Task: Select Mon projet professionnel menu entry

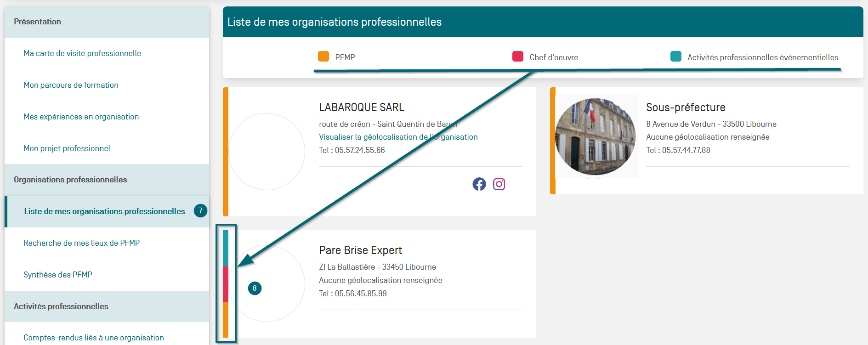Action: [67, 148]
